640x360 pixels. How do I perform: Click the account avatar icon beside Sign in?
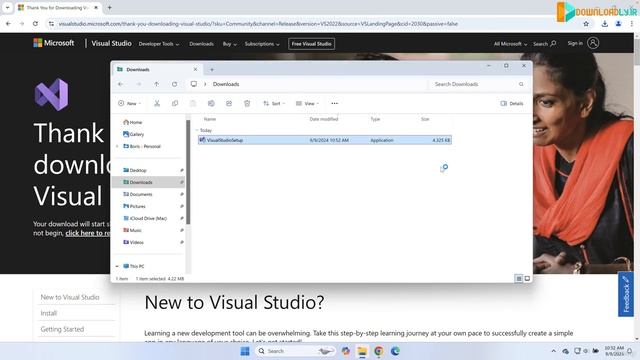point(593,43)
